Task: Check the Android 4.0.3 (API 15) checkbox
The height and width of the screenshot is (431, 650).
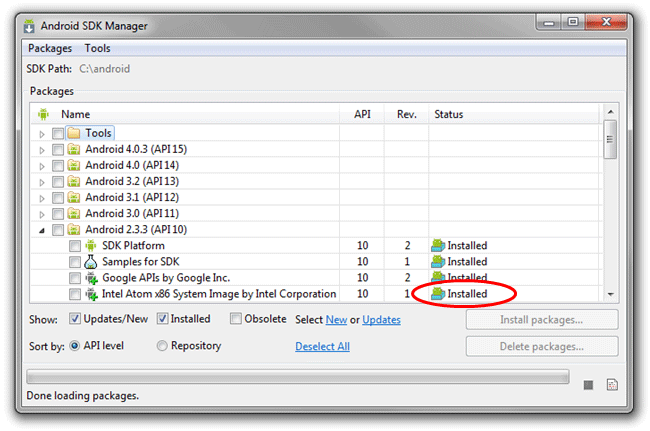Action: (x=58, y=150)
